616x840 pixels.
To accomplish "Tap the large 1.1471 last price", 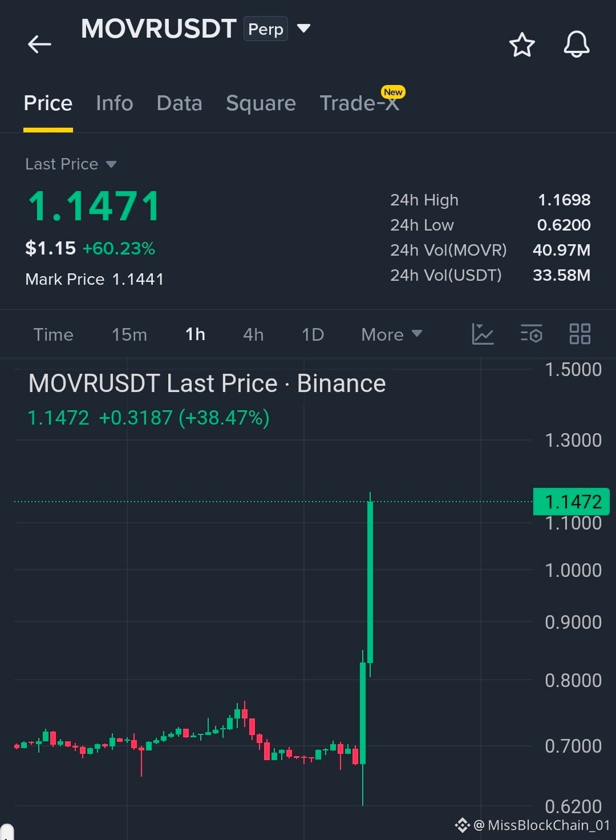I will click(94, 206).
